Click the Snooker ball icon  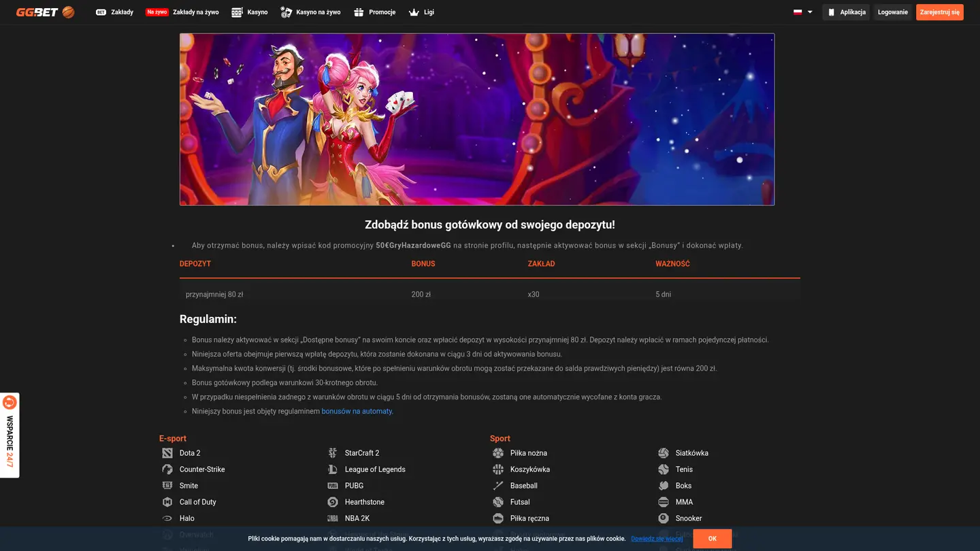click(x=664, y=518)
